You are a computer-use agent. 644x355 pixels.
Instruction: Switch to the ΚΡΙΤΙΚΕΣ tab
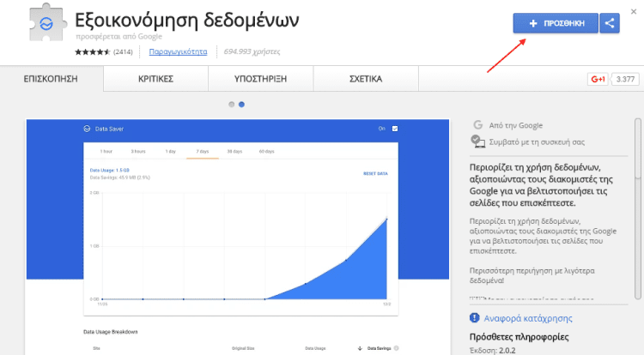point(155,79)
